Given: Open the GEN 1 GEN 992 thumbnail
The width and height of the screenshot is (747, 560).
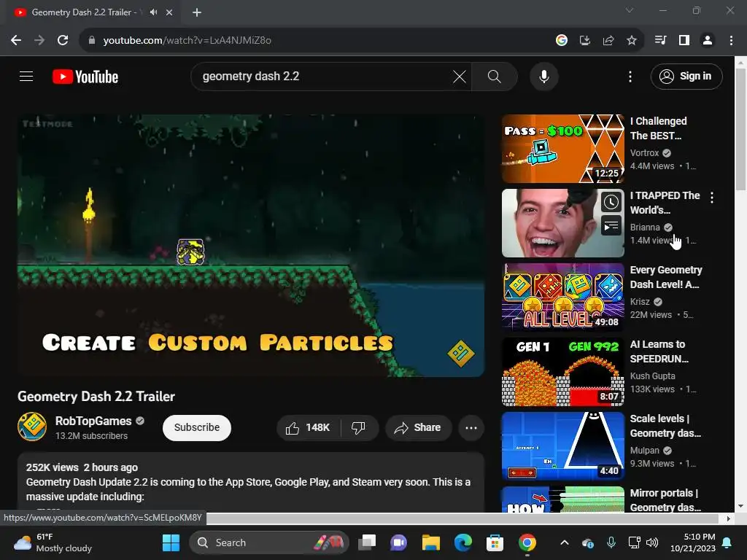Looking at the screenshot, I should 563,371.
